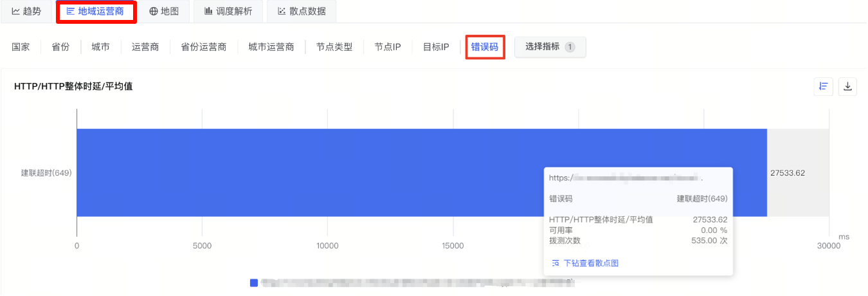Select the 城市运营商 dimension
868x296 pixels.
tap(271, 47)
